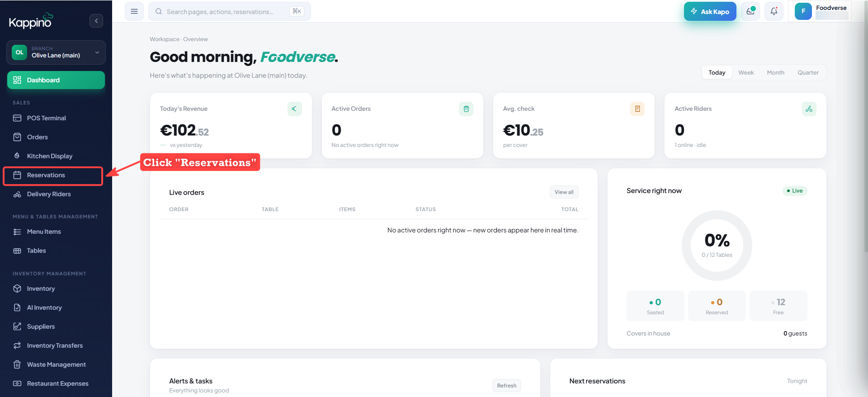Open the Inventory page
Viewport: 868px width, 397px height.
[x=56, y=288]
